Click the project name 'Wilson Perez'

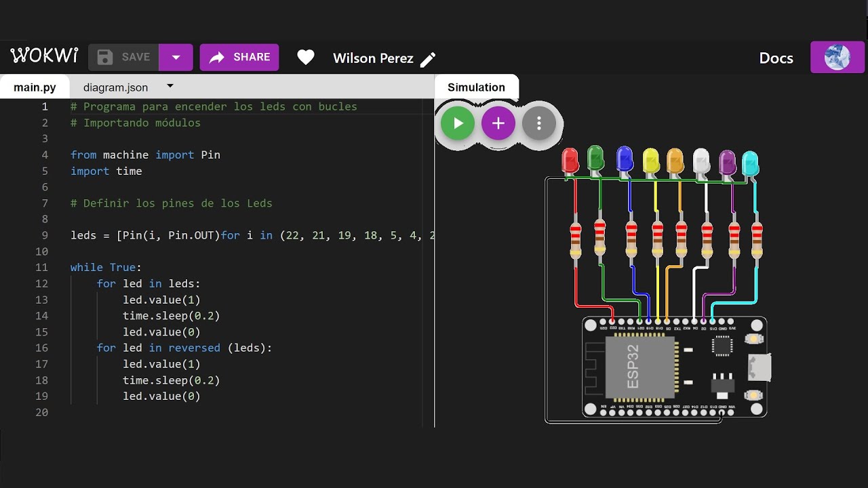coord(373,58)
